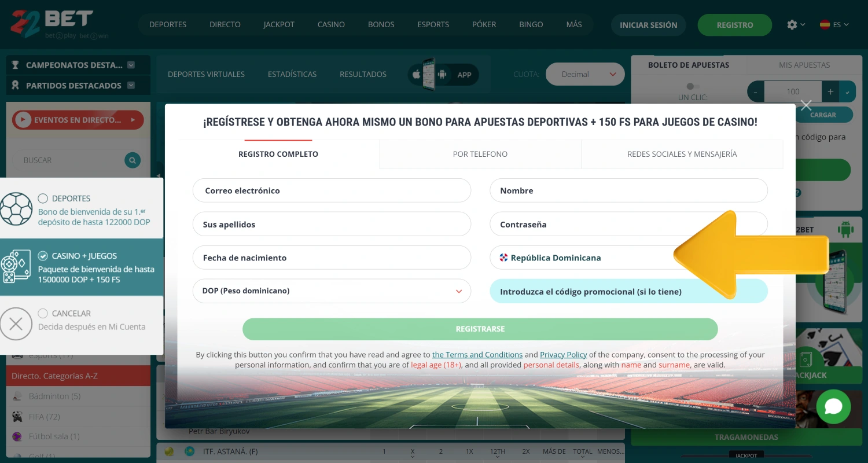Select the Deportes bonus radio button
868x463 pixels.
point(43,199)
